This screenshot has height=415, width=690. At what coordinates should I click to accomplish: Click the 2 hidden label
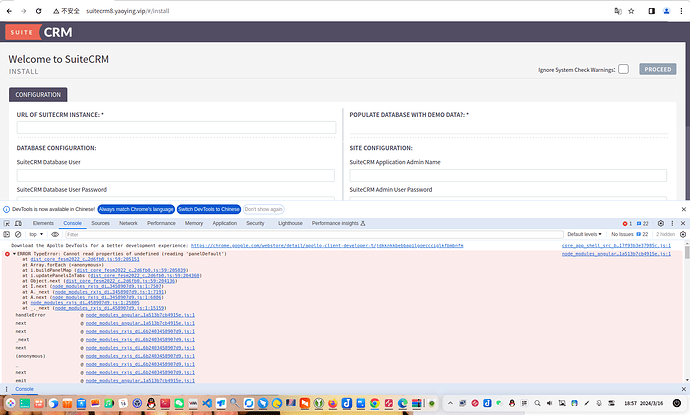(665, 235)
